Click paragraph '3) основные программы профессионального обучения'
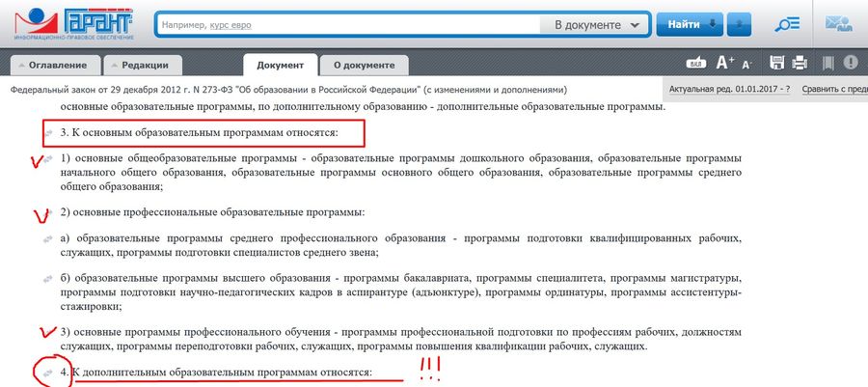This screenshot has width=868, height=387. (x=401, y=340)
